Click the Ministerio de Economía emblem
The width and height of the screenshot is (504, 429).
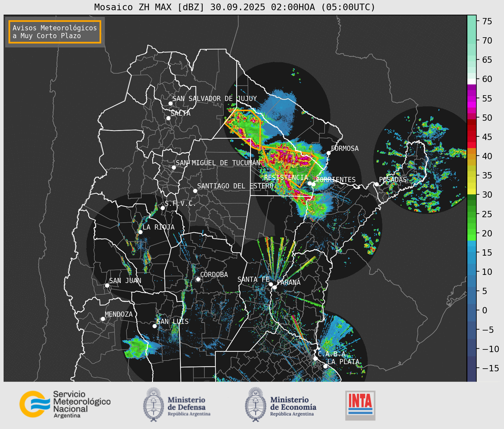point(256,404)
